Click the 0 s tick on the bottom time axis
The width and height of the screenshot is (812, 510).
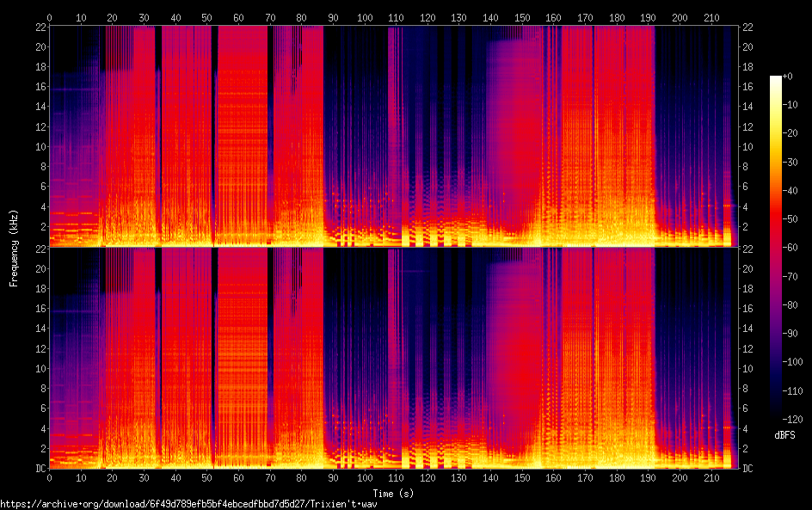[x=49, y=477]
